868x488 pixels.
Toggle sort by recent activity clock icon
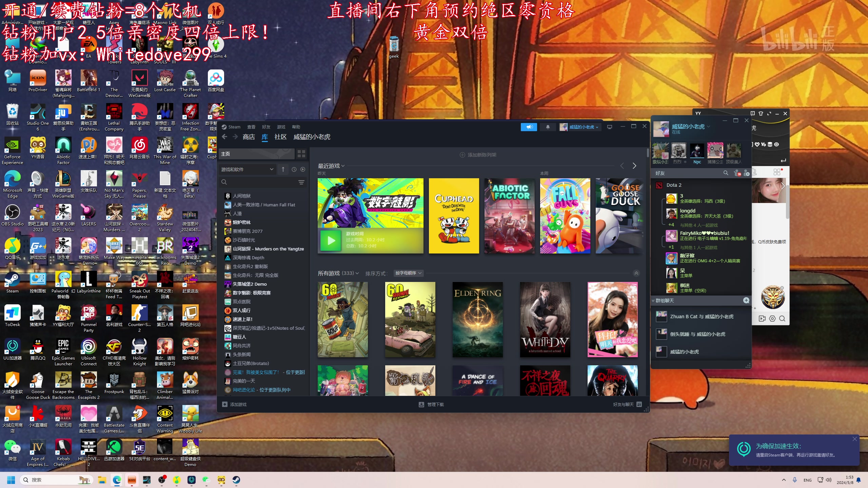point(294,169)
